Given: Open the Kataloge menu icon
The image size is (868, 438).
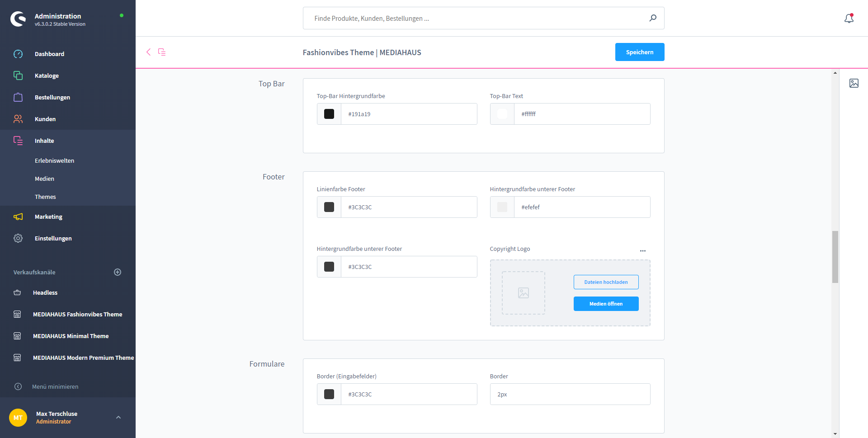Looking at the screenshot, I should [x=18, y=75].
